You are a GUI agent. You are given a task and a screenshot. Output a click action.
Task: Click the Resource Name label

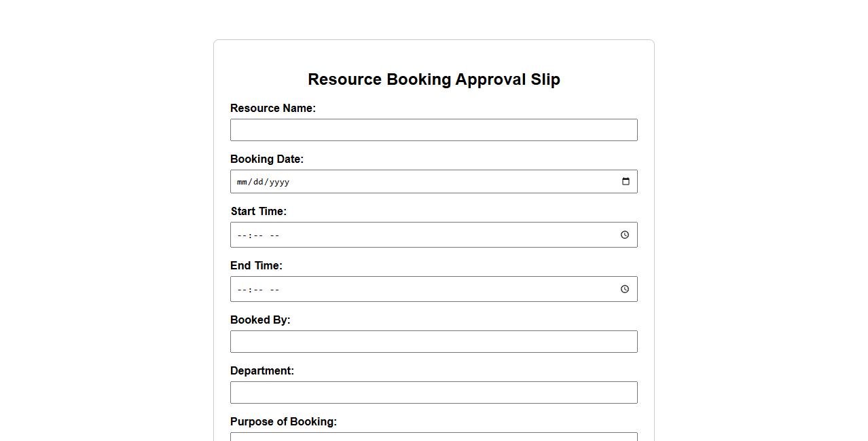click(x=272, y=109)
